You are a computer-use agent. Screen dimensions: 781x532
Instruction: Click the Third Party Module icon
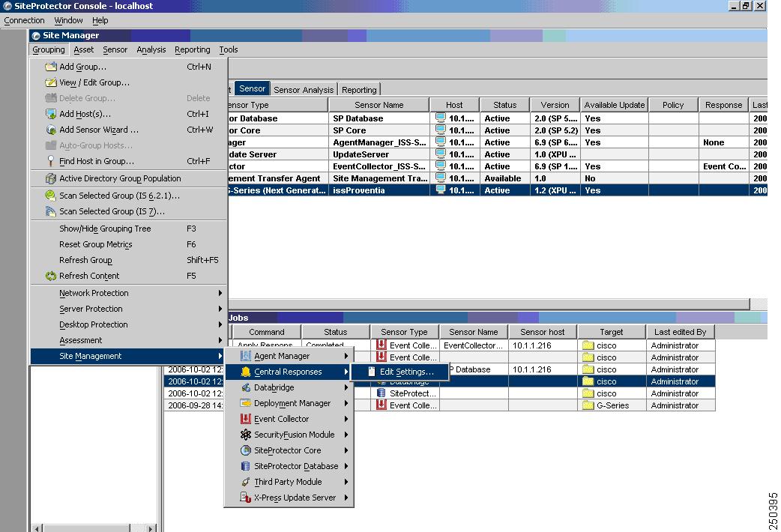tap(246, 483)
